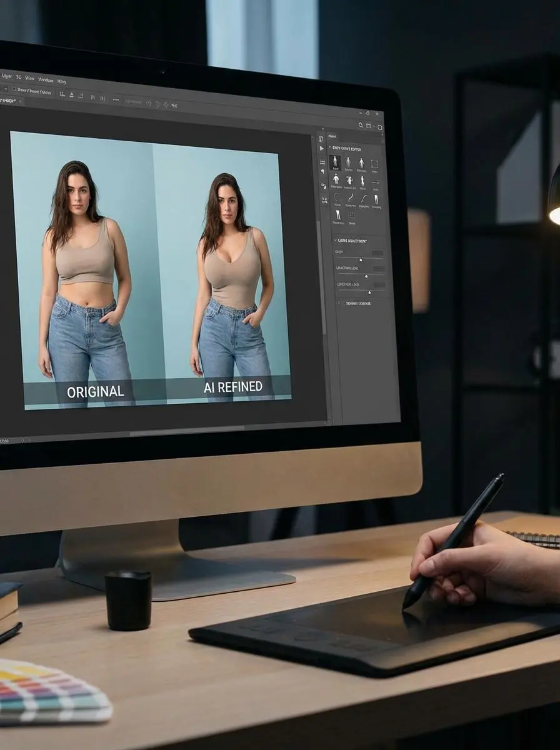Collapse the Curve Adjustment section
Screen dimensions: 560x750
pos(336,239)
